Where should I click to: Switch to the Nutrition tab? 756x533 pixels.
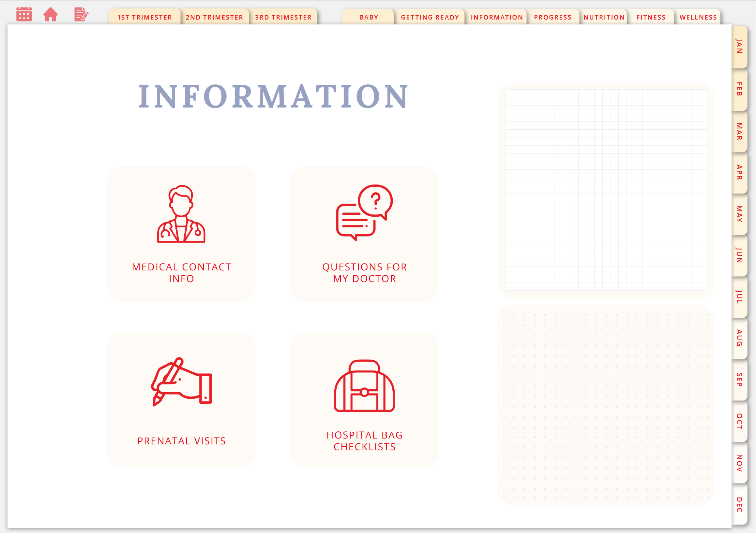click(x=604, y=17)
